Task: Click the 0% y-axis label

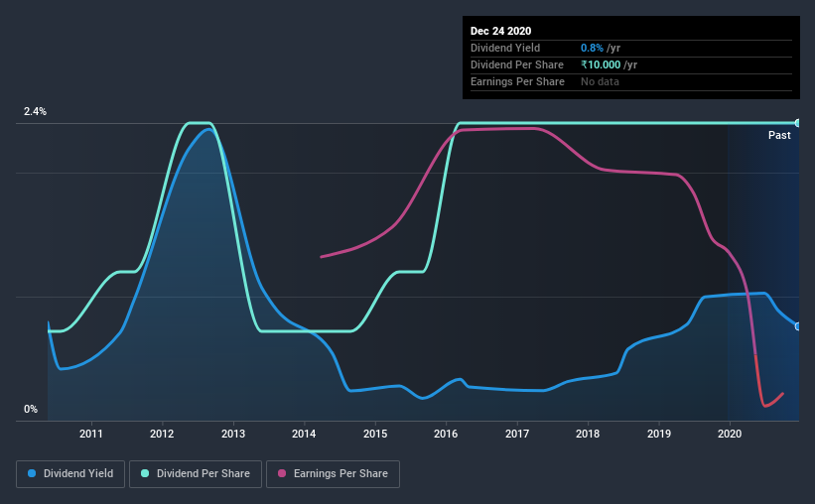Action: pyautogui.click(x=31, y=410)
